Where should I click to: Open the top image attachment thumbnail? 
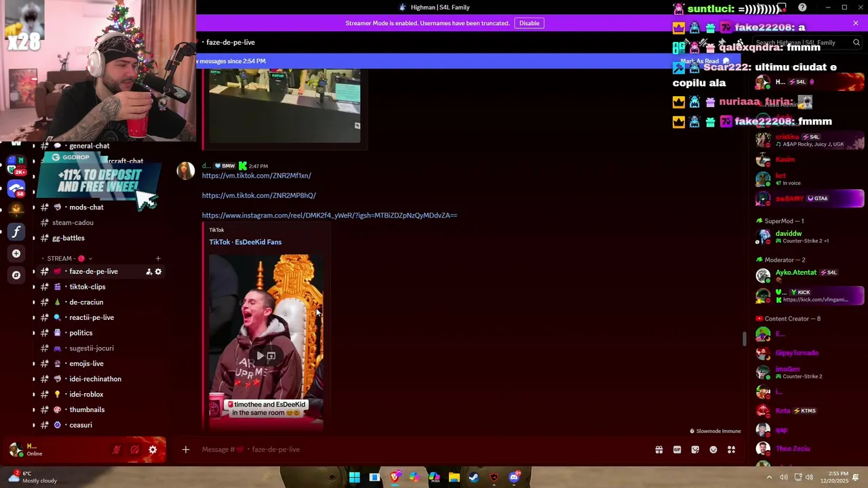[285, 105]
